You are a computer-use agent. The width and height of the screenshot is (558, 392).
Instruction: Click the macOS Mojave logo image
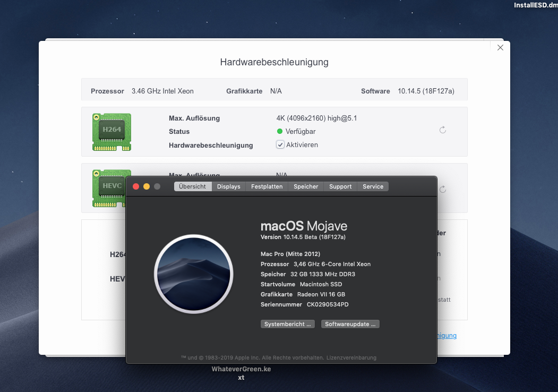pos(194,274)
